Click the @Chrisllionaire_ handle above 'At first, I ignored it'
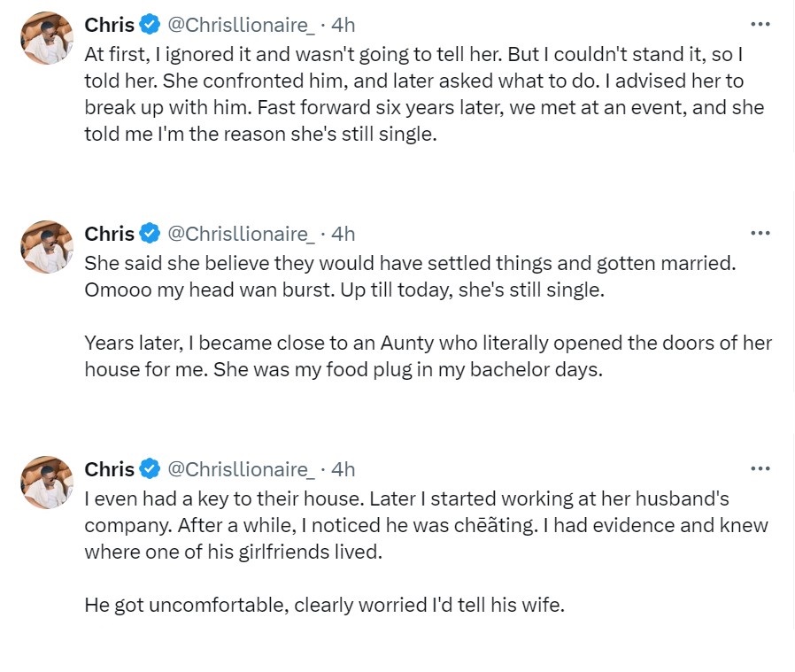Viewport: 795px width, 672px height. click(x=241, y=25)
